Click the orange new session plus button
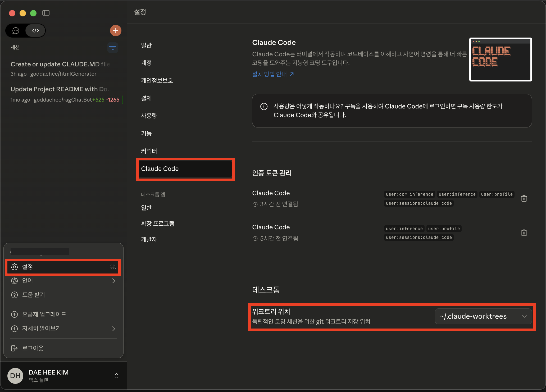The width and height of the screenshot is (546, 392). click(x=116, y=31)
